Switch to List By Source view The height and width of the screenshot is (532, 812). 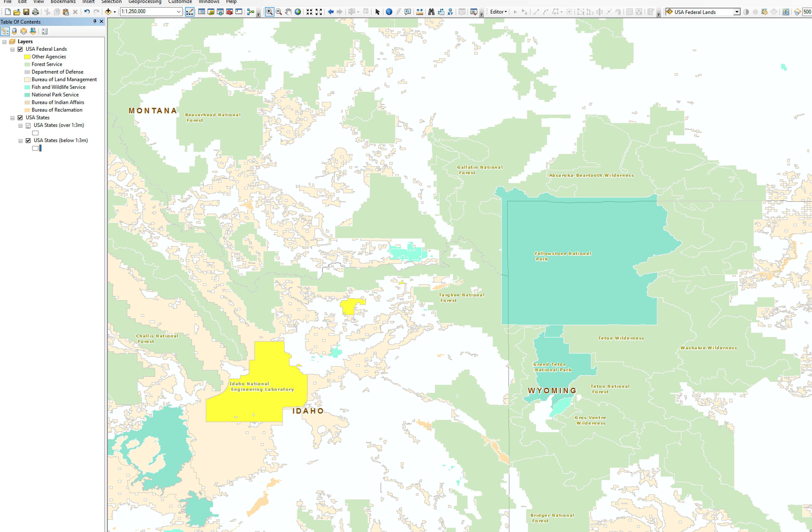pyautogui.click(x=14, y=31)
